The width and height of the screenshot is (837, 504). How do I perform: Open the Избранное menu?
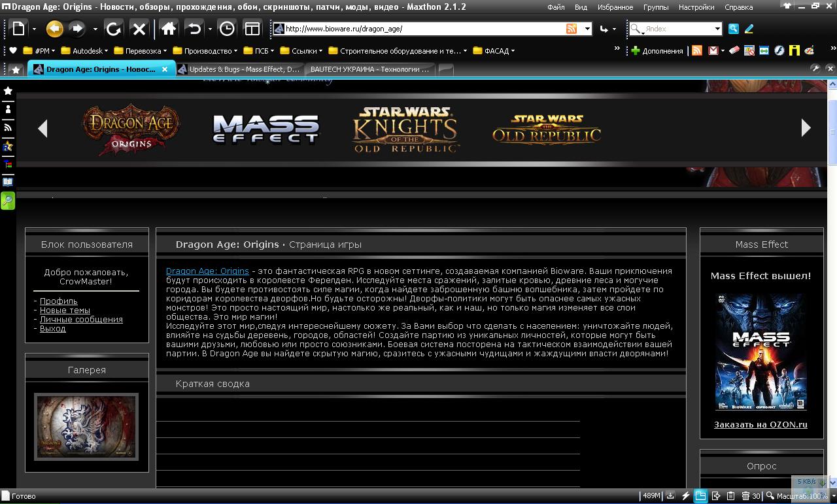click(615, 7)
